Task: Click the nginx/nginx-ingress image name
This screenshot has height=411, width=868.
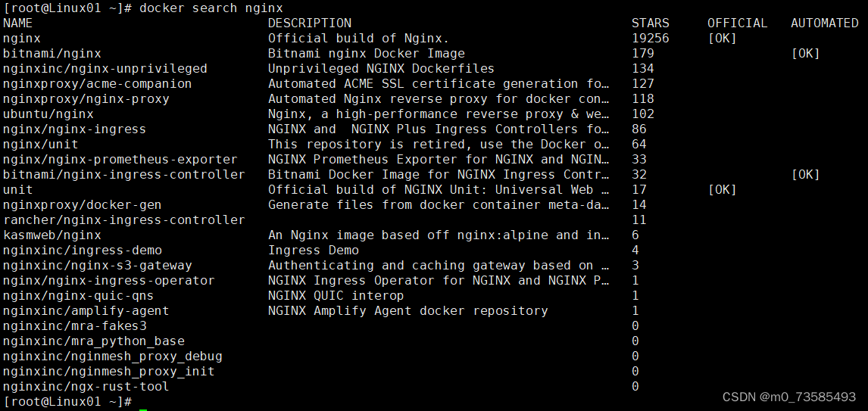Action: 75,129
